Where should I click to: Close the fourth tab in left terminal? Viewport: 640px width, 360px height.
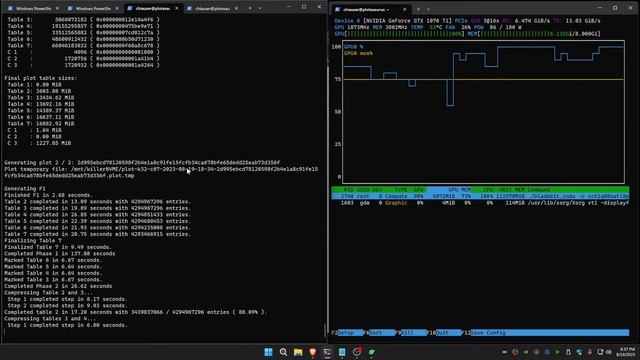[236, 8]
